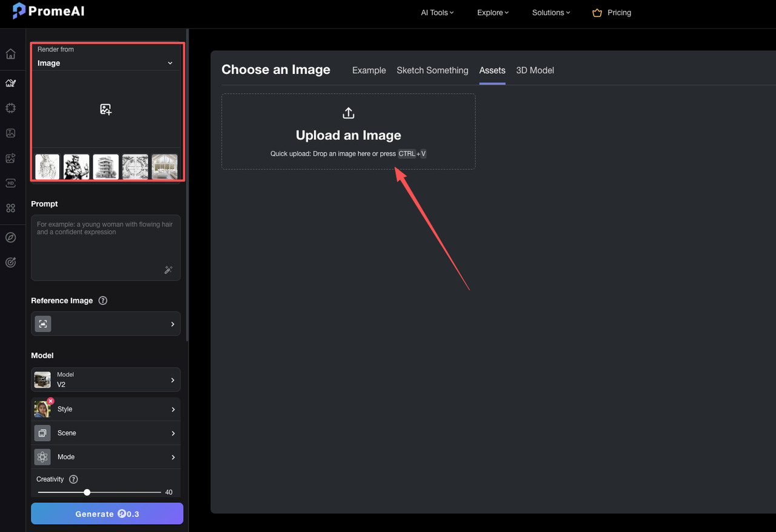Open the compass Explore sidebar icon
The width and height of the screenshot is (776, 532).
tap(10, 238)
